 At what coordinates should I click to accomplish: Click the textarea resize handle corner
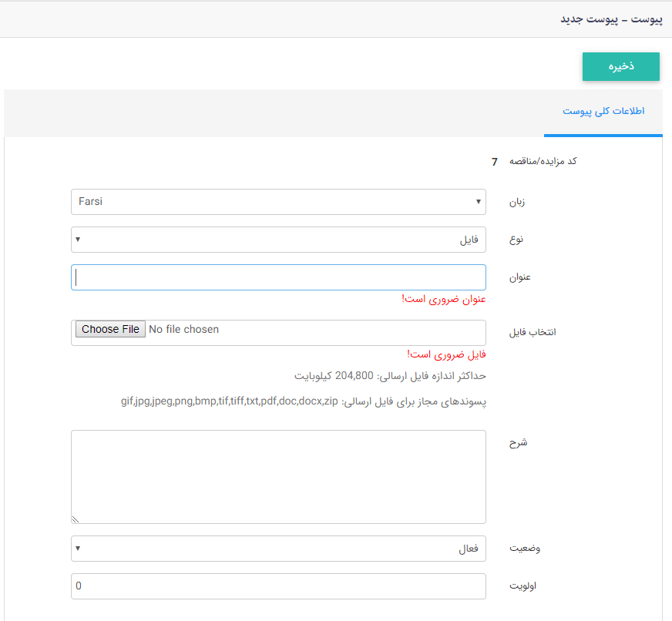click(76, 519)
